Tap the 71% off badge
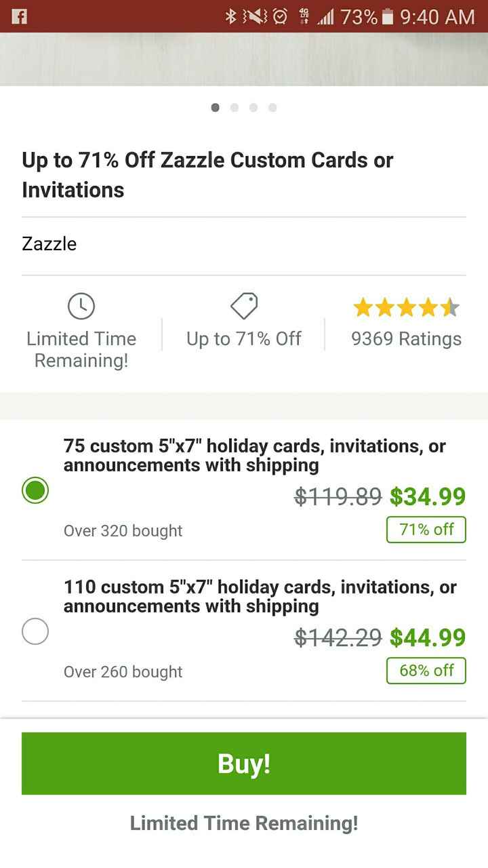This screenshot has width=488, height=868. point(426,530)
